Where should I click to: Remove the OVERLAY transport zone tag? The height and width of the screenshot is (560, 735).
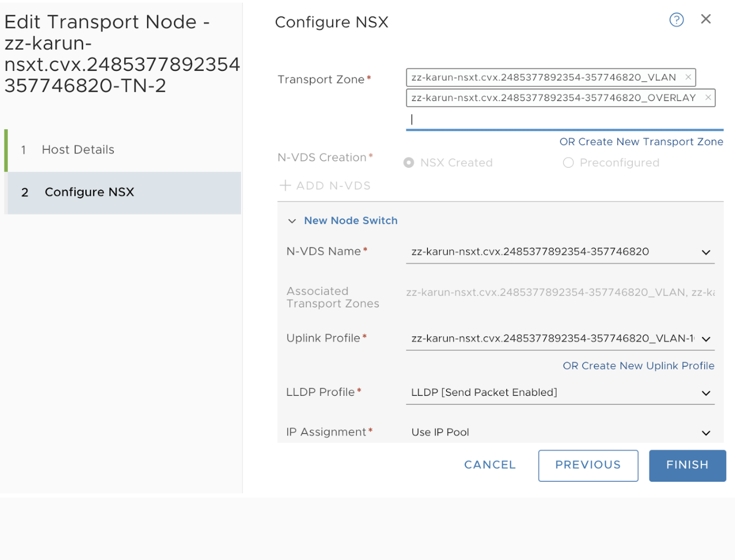(x=708, y=98)
